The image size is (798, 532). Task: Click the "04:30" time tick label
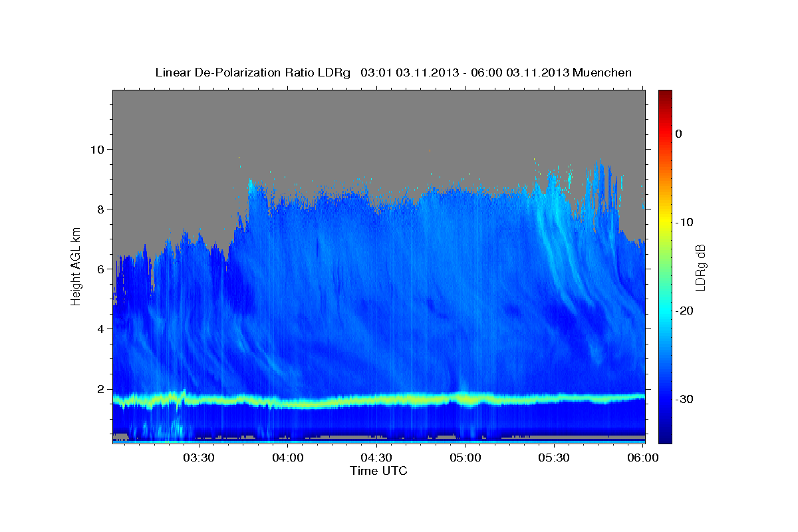click(x=376, y=458)
